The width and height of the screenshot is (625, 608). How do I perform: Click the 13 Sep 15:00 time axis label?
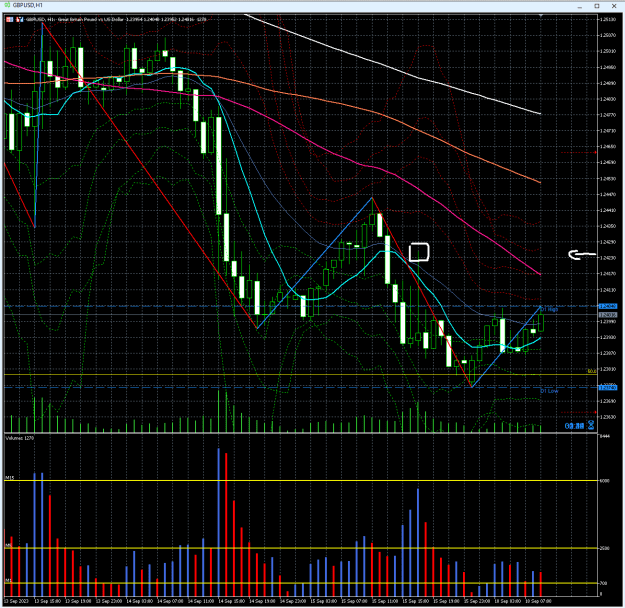click(47, 601)
